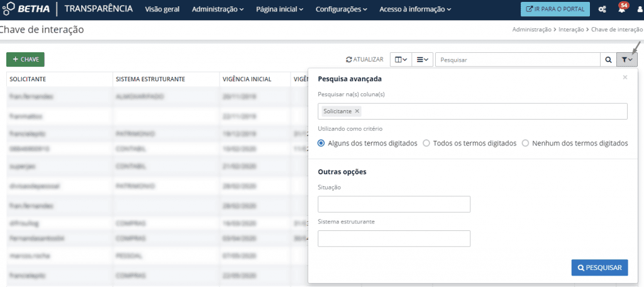Screen dimensions: 644x287
Task: Click the search magnifier icon button
Action: (x=608, y=60)
